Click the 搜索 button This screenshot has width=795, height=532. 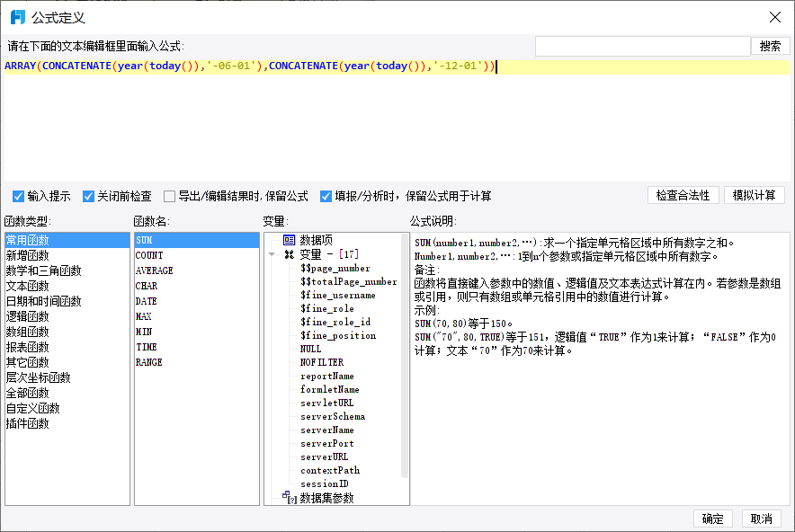(770, 46)
